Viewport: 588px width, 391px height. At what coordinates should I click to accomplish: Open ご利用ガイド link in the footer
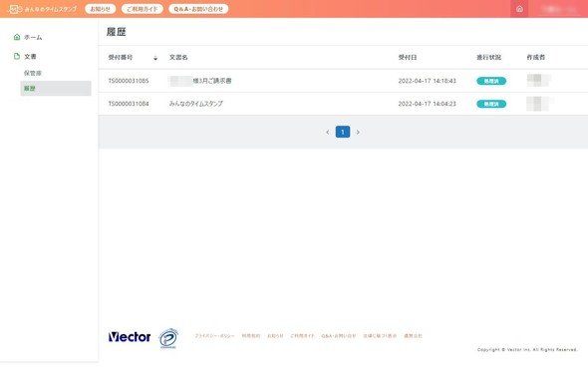point(302,336)
